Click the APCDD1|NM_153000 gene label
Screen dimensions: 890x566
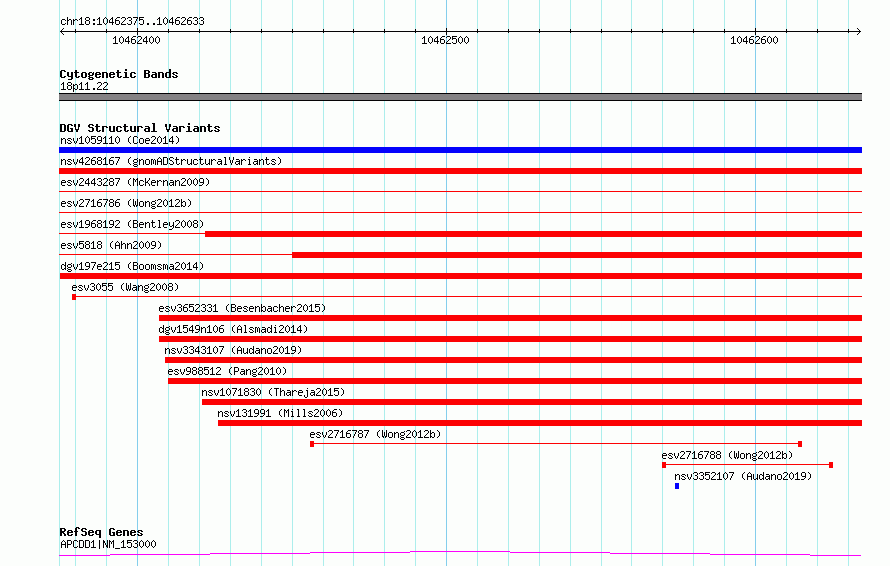[108, 544]
